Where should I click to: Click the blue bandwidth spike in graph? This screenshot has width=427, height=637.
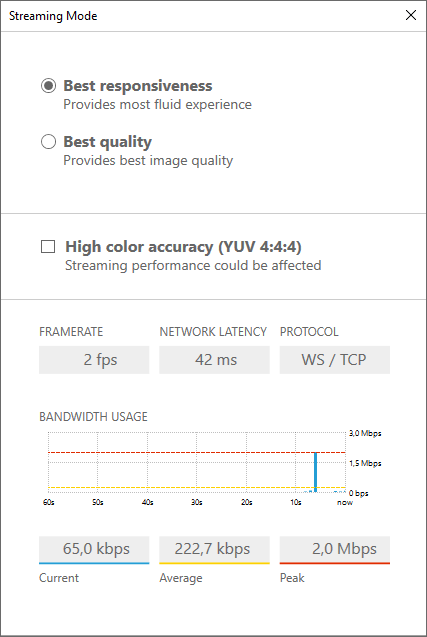[x=315, y=472]
